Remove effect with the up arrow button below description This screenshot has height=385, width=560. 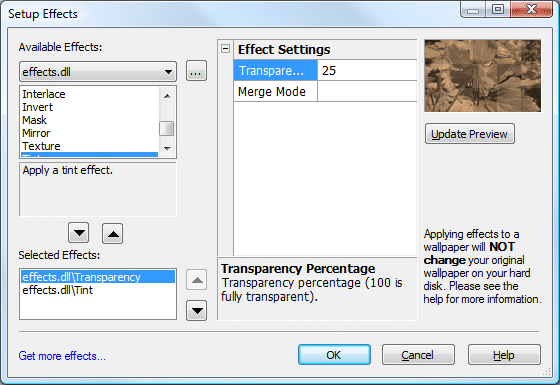(113, 234)
